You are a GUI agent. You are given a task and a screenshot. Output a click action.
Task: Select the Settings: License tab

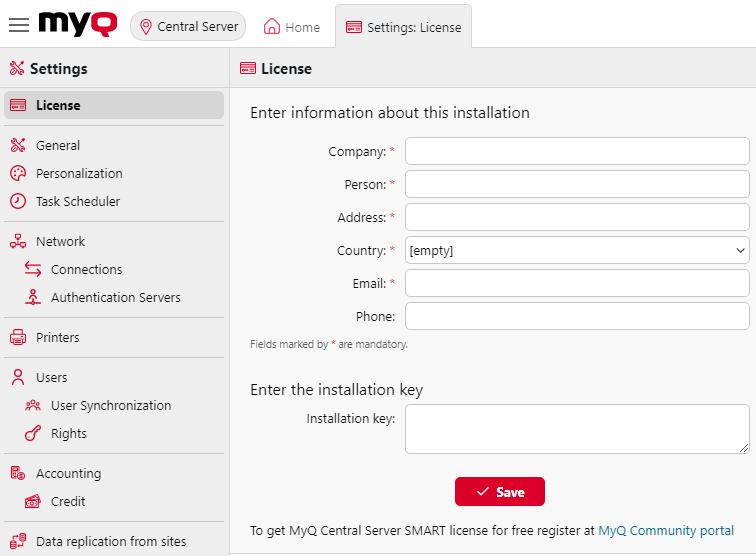point(403,27)
